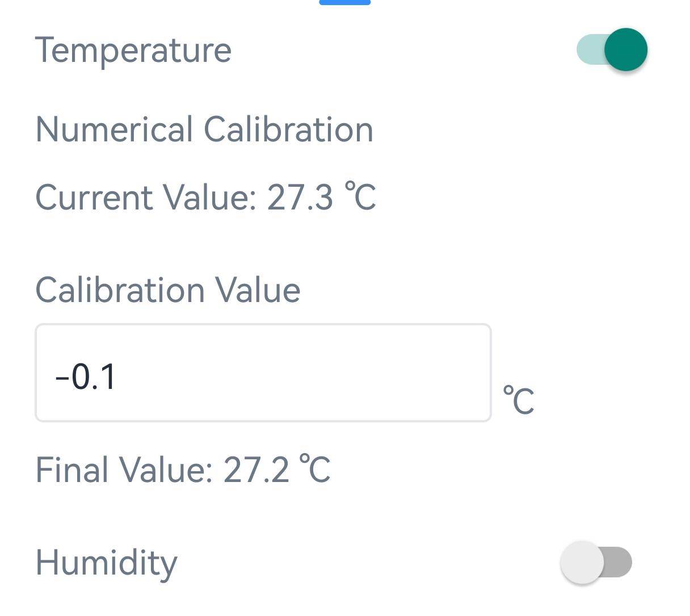The width and height of the screenshot is (690, 616).
Task: Select the Numerical Calibration heading
Action: tap(204, 129)
